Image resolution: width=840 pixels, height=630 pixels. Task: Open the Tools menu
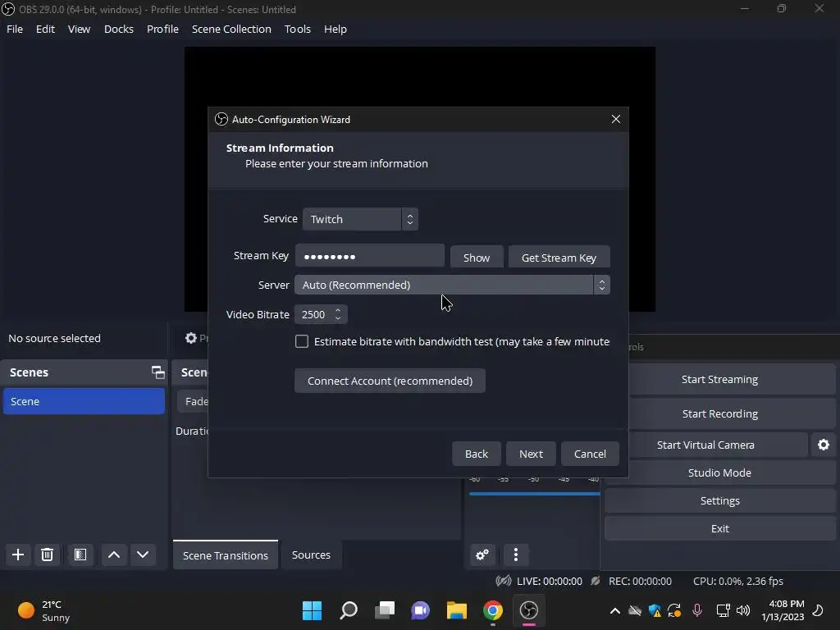click(297, 29)
